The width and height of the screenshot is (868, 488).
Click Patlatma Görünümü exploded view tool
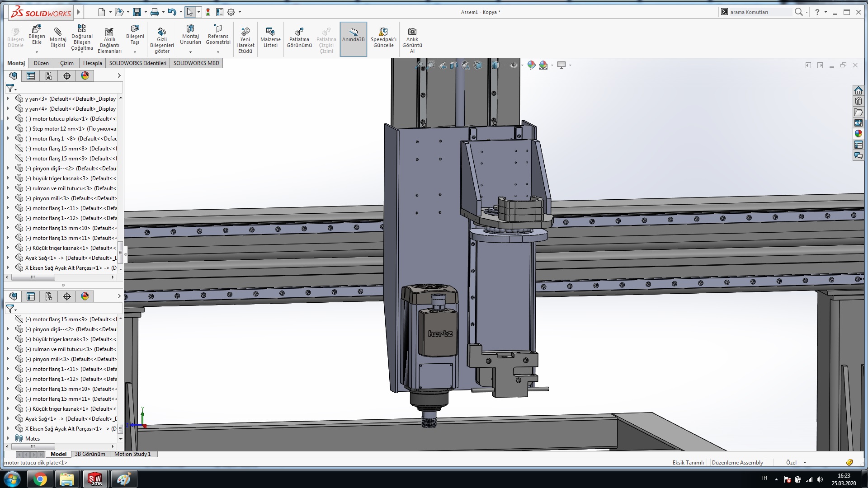pos(299,38)
